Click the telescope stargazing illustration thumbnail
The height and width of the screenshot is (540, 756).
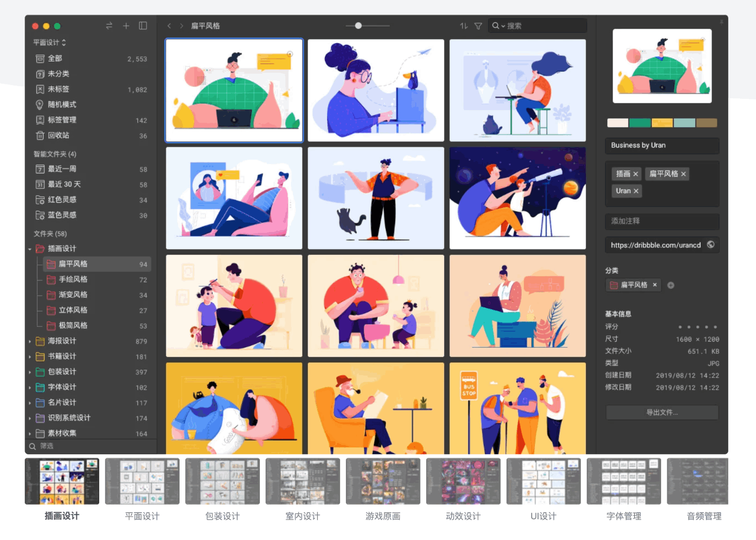pos(517,198)
